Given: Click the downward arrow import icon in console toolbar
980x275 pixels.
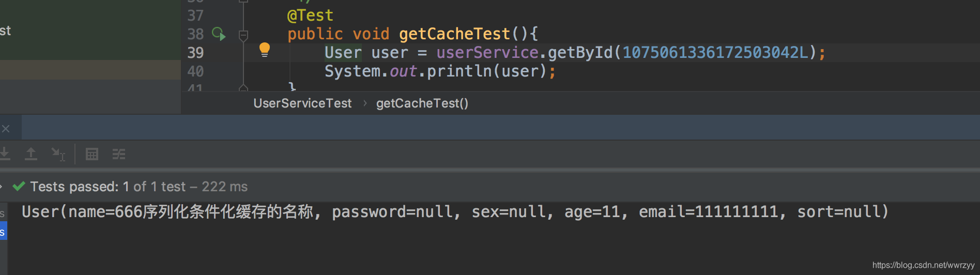Looking at the screenshot, I should (x=5, y=154).
